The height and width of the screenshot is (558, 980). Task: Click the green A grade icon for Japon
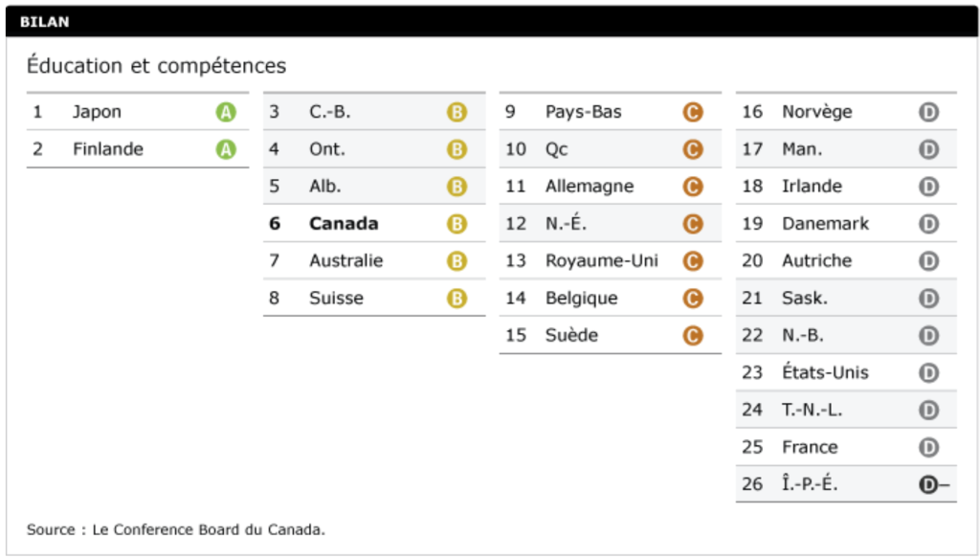coord(225,112)
